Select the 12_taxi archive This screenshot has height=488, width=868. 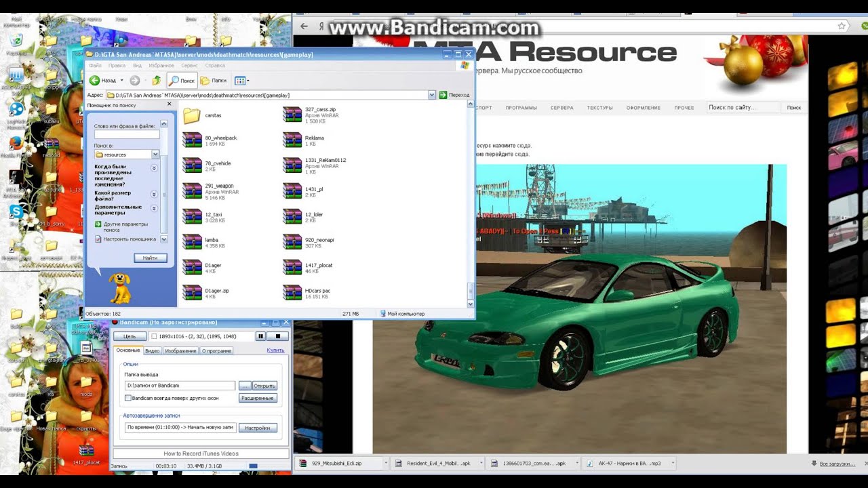click(204, 218)
